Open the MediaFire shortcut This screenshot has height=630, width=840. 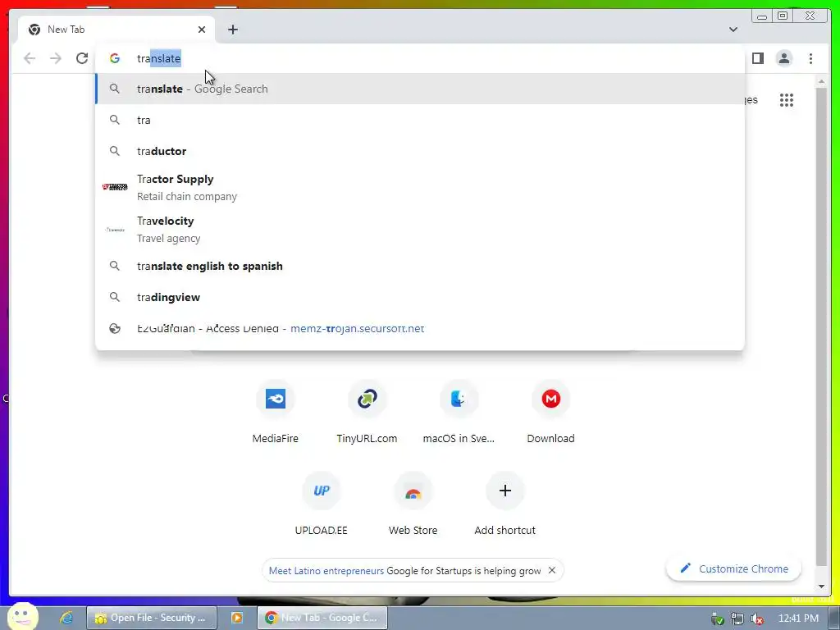click(x=276, y=413)
